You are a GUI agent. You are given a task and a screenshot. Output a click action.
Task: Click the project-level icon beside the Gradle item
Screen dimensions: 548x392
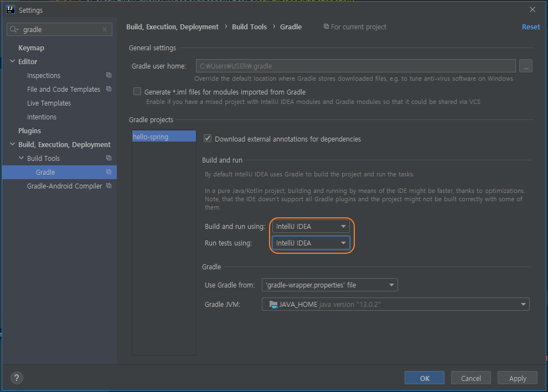108,172
